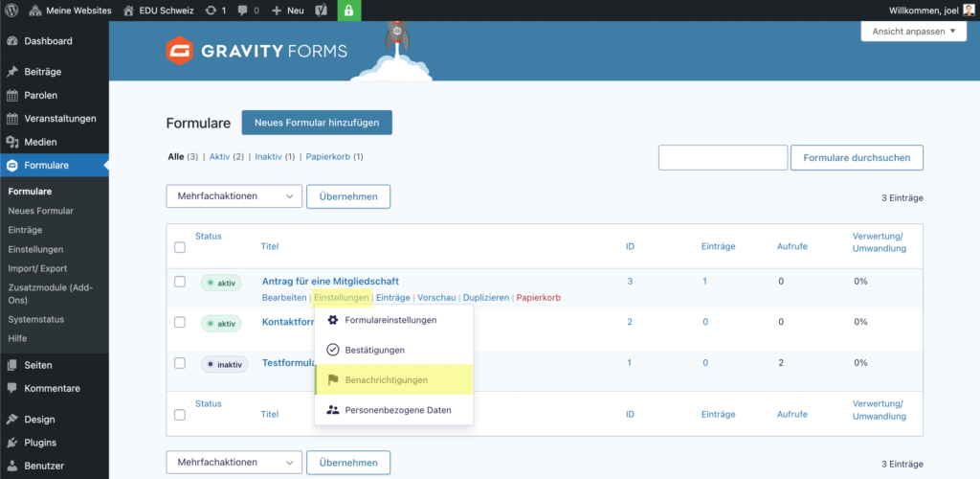Screen dimensions: 980x479
Task: Click user avatar next to Willkommen, joel
Action: [x=969, y=11]
